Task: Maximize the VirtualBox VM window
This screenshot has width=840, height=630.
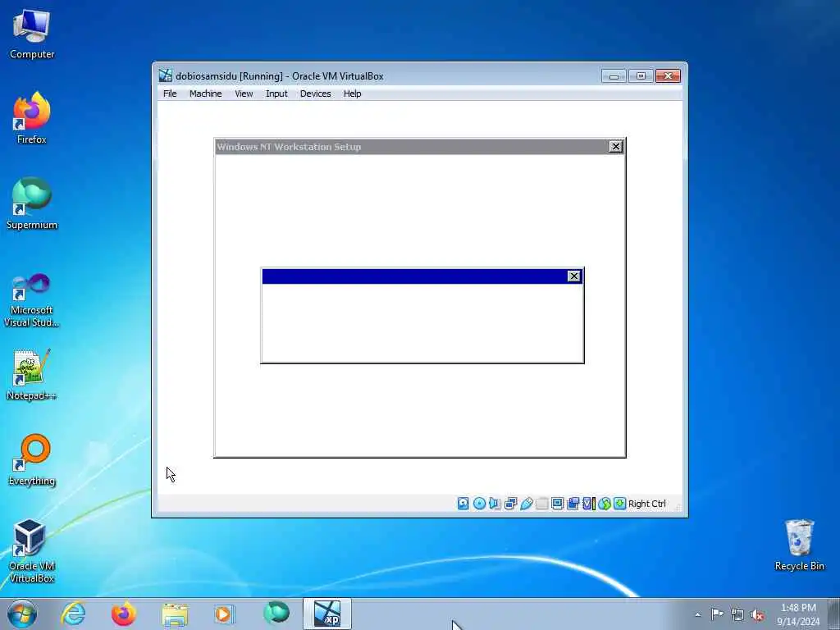Action: click(x=641, y=76)
